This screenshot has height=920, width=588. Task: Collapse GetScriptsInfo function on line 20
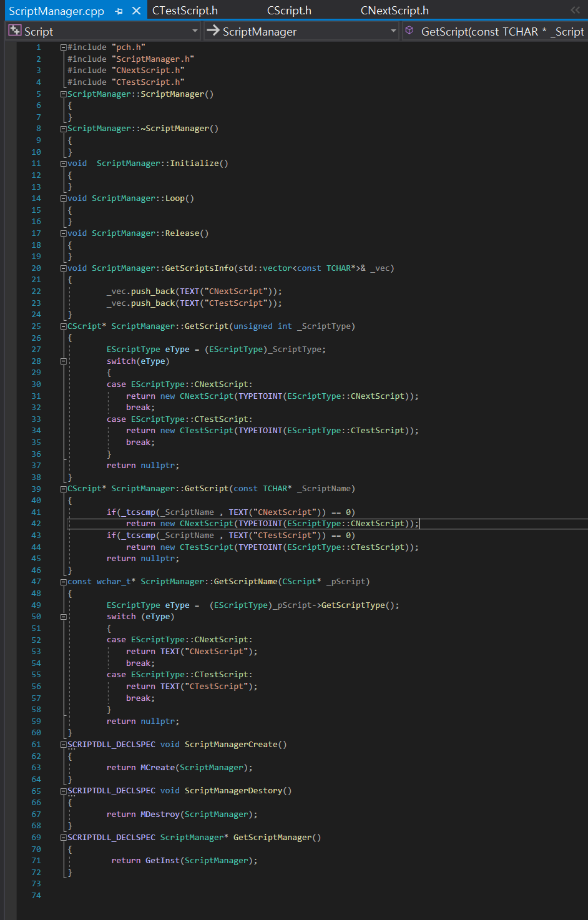pos(63,268)
